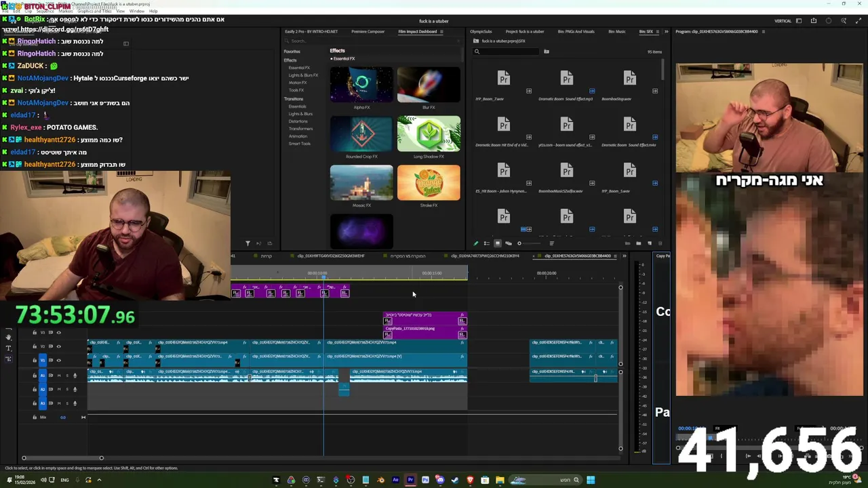Open Brave browser from the taskbar

point(471,480)
